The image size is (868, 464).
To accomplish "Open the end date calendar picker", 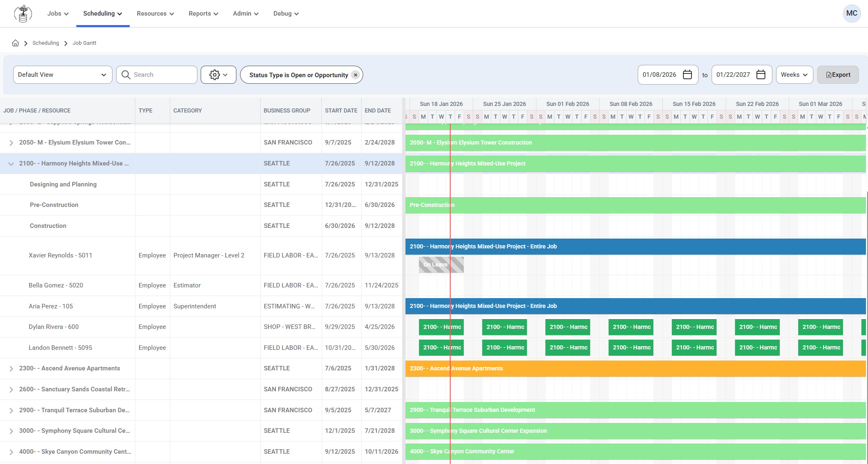I will 760,75.
